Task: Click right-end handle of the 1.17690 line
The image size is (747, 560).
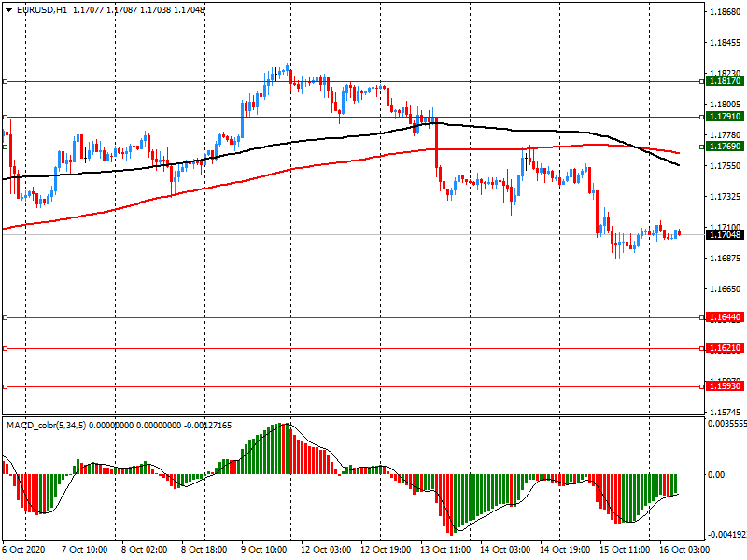Action: click(x=702, y=147)
